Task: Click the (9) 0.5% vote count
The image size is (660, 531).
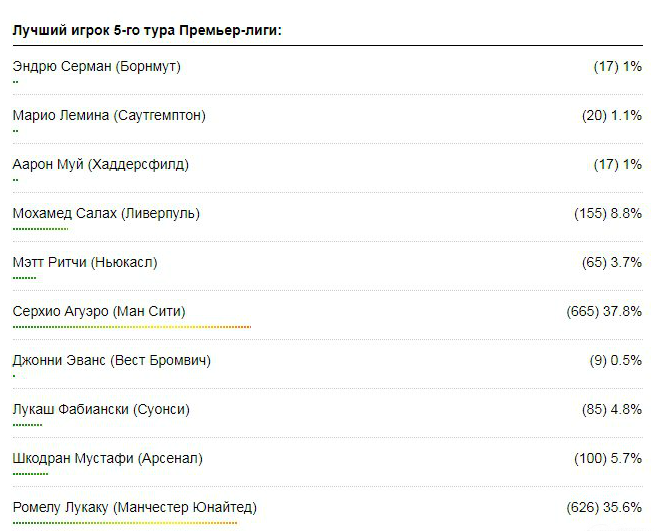Action: (616, 360)
